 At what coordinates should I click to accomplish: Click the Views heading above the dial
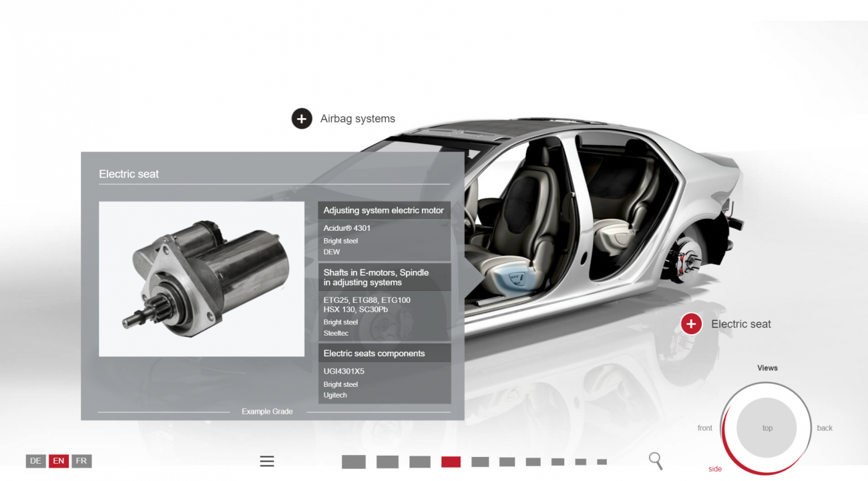pyautogui.click(x=767, y=368)
